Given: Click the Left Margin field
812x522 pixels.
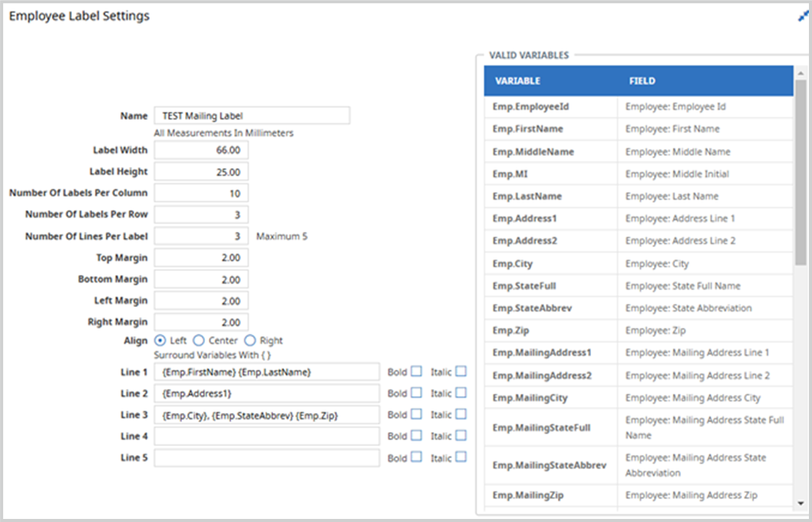Looking at the screenshot, I should (x=201, y=300).
